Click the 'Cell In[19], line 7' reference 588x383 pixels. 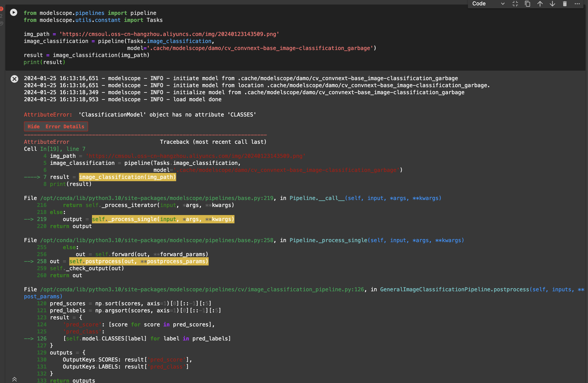tap(55, 149)
